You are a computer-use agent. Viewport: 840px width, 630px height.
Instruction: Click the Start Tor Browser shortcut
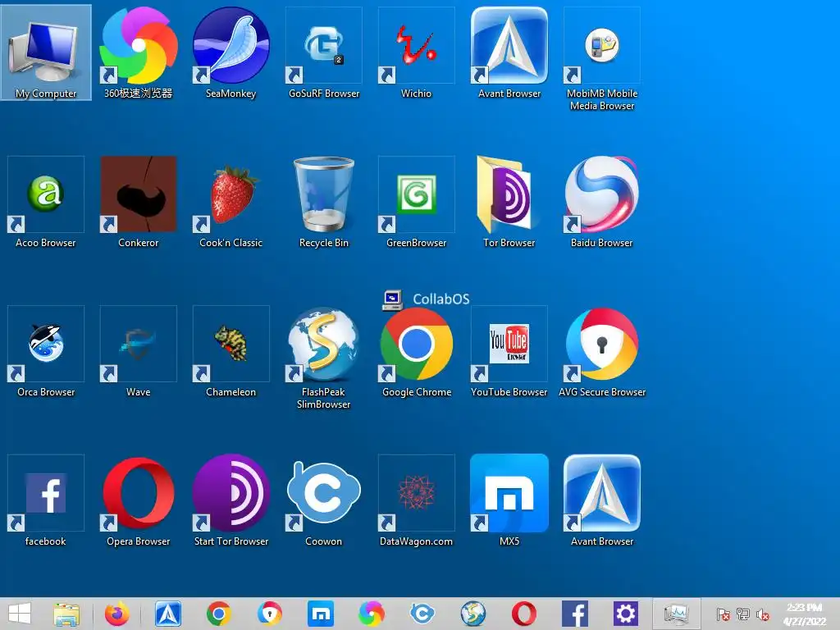coord(231,500)
